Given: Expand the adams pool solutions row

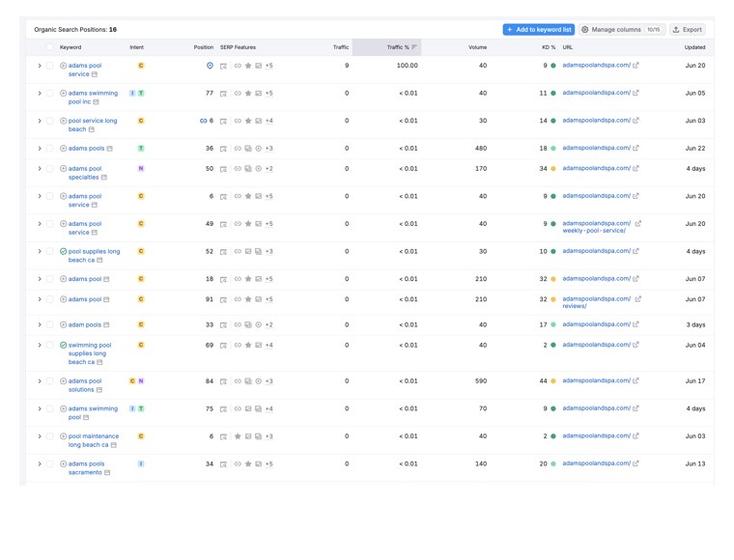Looking at the screenshot, I should (40, 381).
